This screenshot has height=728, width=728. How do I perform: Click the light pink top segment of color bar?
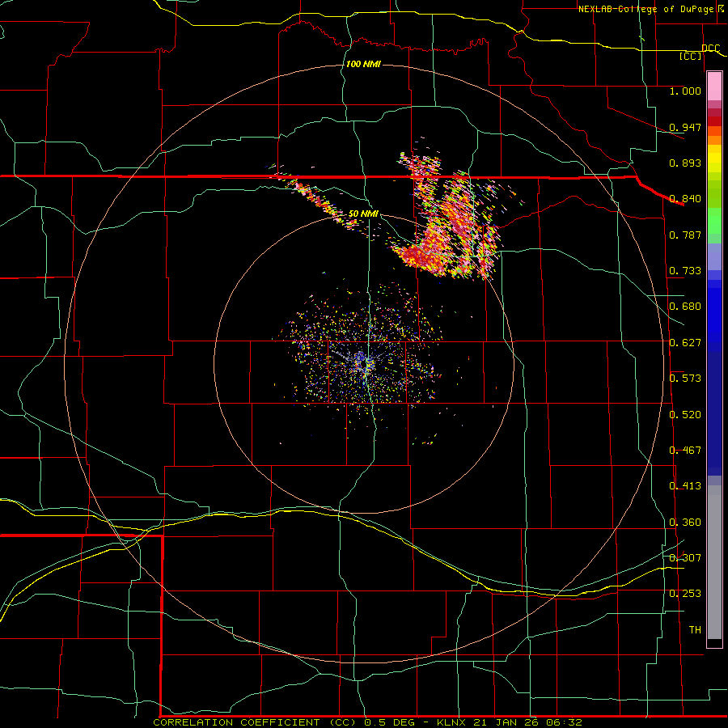click(714, 86)
